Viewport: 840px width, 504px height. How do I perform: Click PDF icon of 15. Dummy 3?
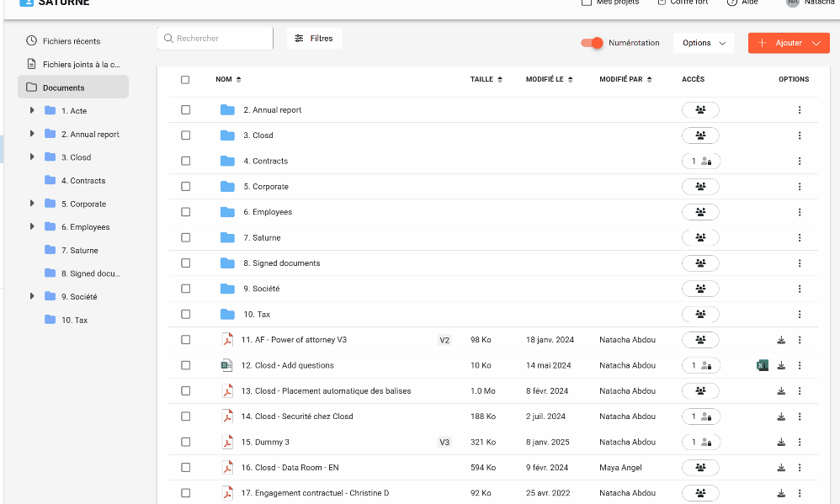pyautogui.click(x=226, y=442)
